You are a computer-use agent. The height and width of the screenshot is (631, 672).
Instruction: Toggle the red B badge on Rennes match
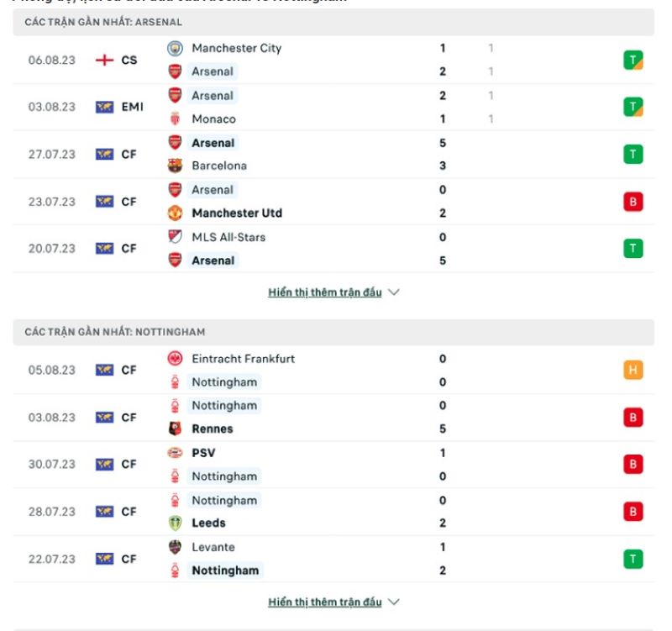633,417
